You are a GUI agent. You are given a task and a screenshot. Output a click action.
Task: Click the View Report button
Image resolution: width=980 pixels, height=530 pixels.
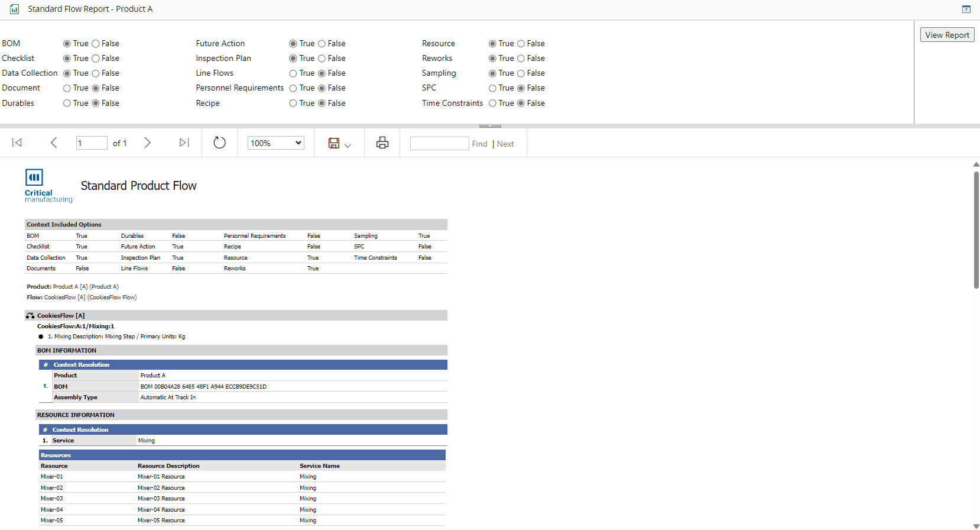[947, 35]
